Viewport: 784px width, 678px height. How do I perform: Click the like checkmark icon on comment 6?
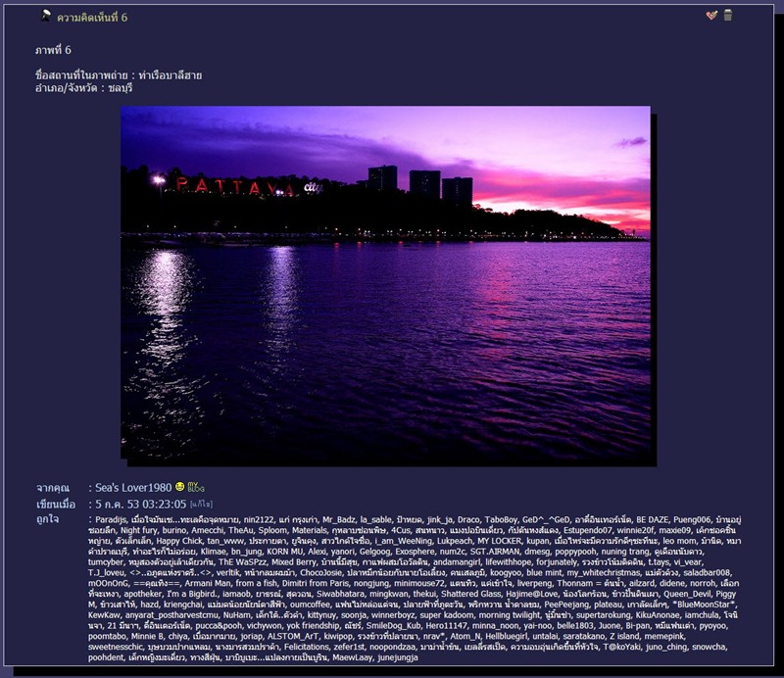click(711, 16)
